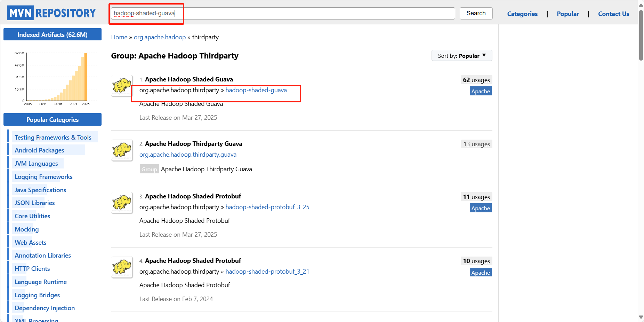The image size is (644, 322).
Task: Click the search input field
Action: pos(283,13)
